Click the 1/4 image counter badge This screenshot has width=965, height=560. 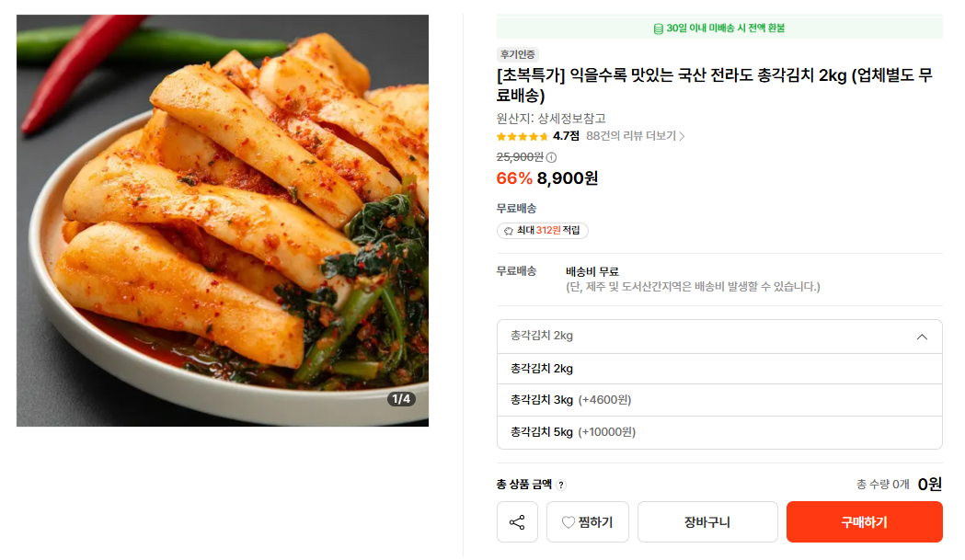click(401, 399)
